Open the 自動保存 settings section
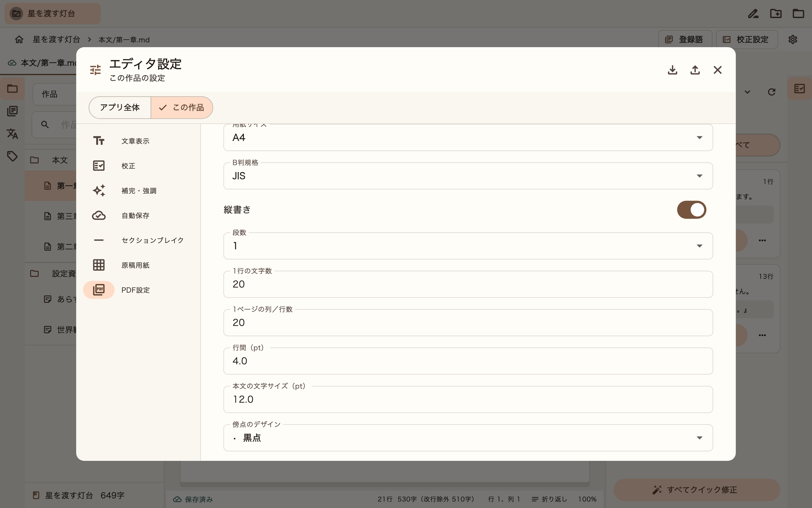The height and width of the screenshot is (508, 812). tap(138, 215)
